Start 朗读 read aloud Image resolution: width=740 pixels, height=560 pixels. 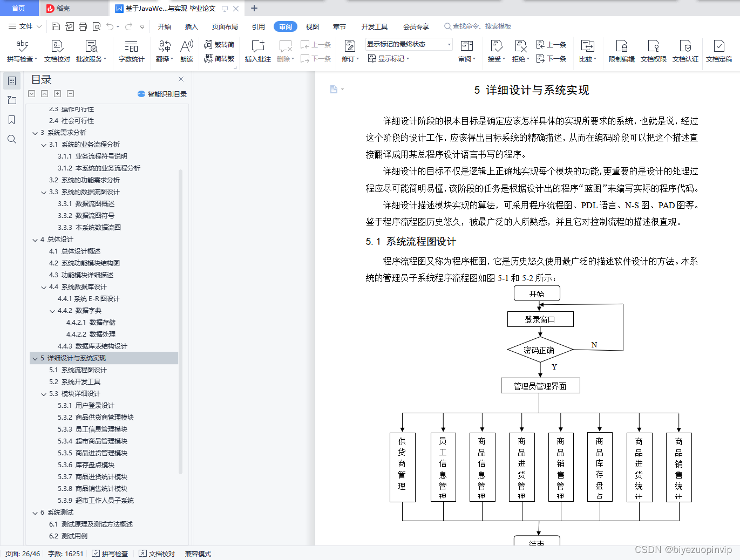(x=186, y=51)
